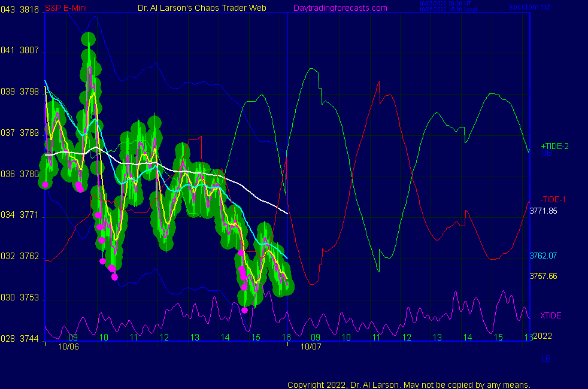The image size is (588, 389).
Task: Select the '028 3744' price axis label
Action: [20, 339]
